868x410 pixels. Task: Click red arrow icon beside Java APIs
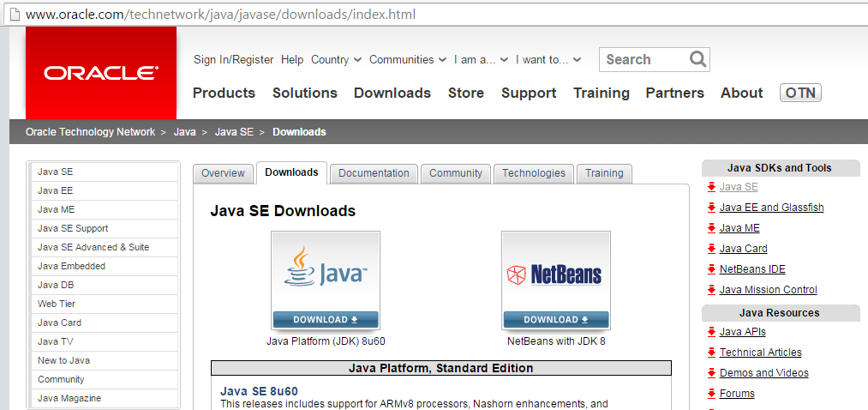tap(711, 332)
